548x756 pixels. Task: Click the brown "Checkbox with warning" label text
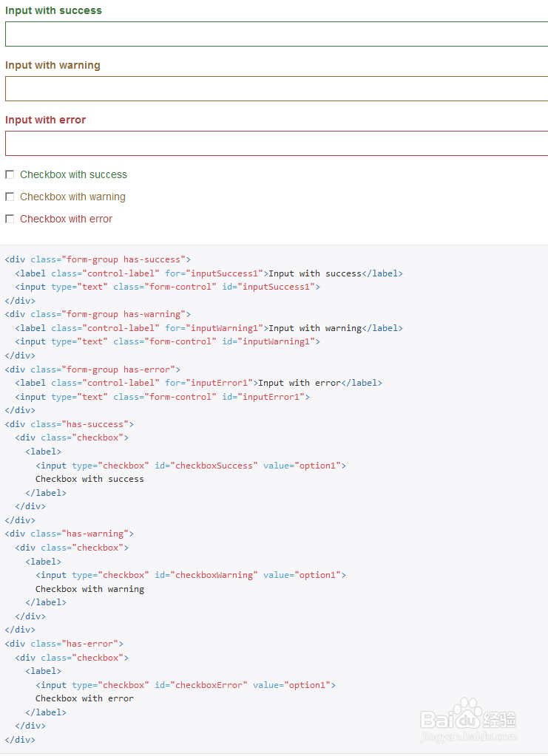[72, 197]
